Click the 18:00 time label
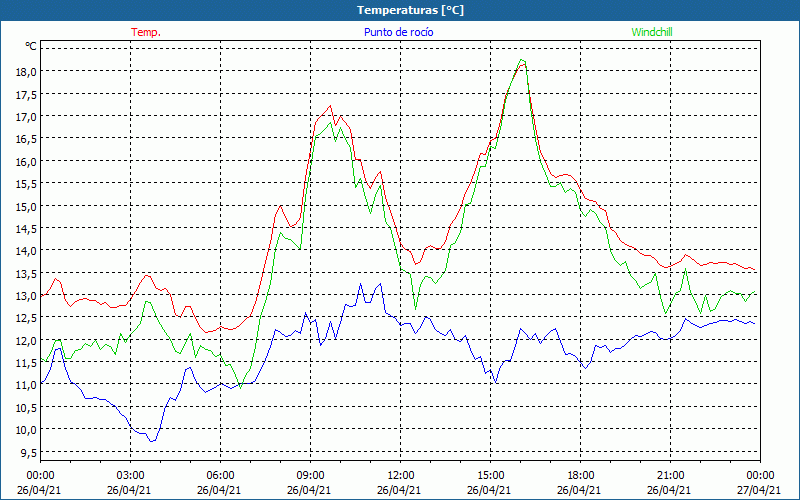 [x=580, y=476]
